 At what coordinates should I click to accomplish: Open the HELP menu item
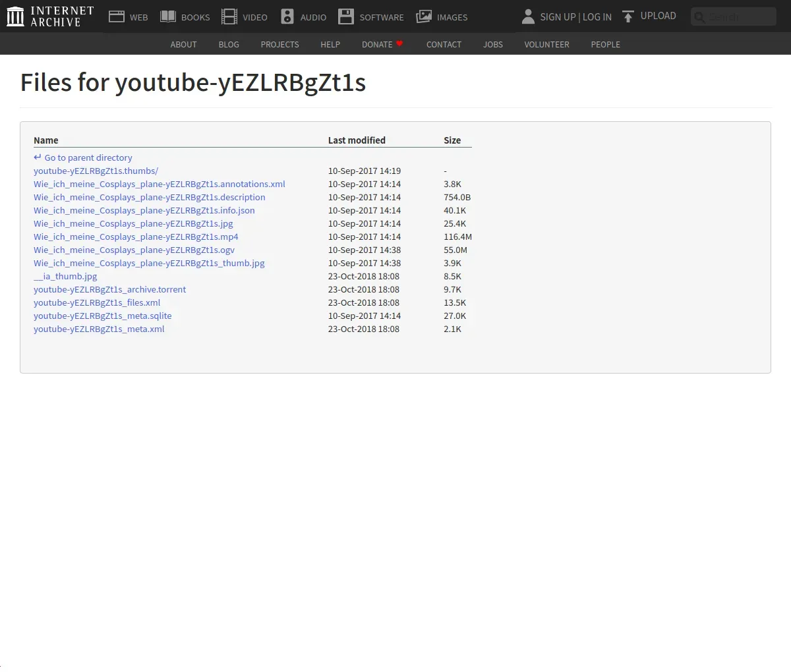tap(330, 44)
